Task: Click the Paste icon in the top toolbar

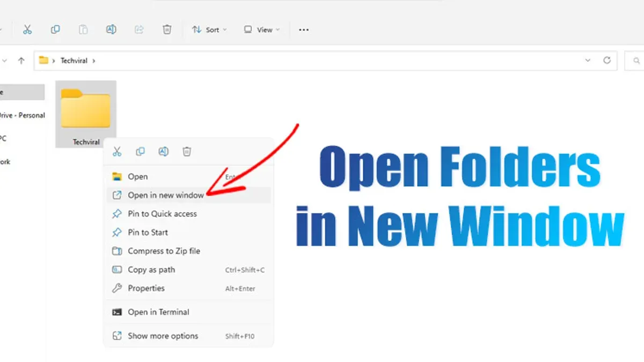Action: coord(83,30)
